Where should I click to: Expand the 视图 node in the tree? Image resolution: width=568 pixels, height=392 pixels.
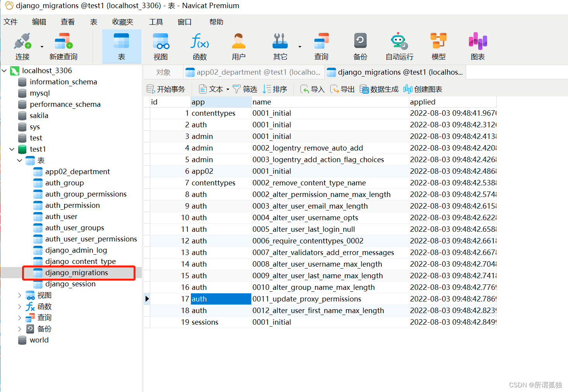(x=20, y=295)
